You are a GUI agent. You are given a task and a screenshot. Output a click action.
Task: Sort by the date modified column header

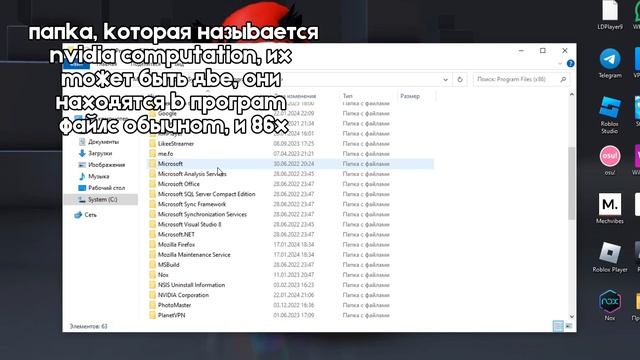(x=305, y=96)
